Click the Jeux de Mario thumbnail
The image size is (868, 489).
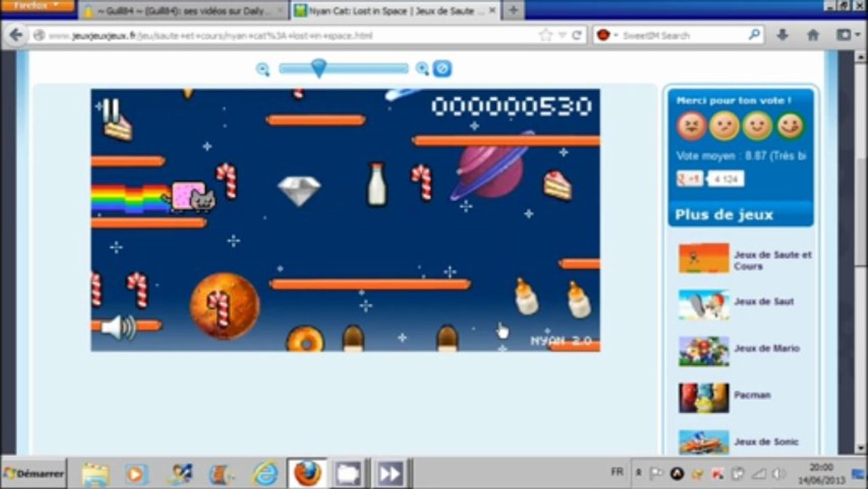704,352
